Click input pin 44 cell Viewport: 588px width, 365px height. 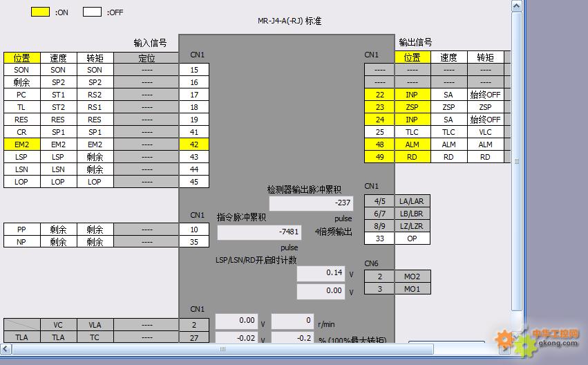click(x=194, y=169)
